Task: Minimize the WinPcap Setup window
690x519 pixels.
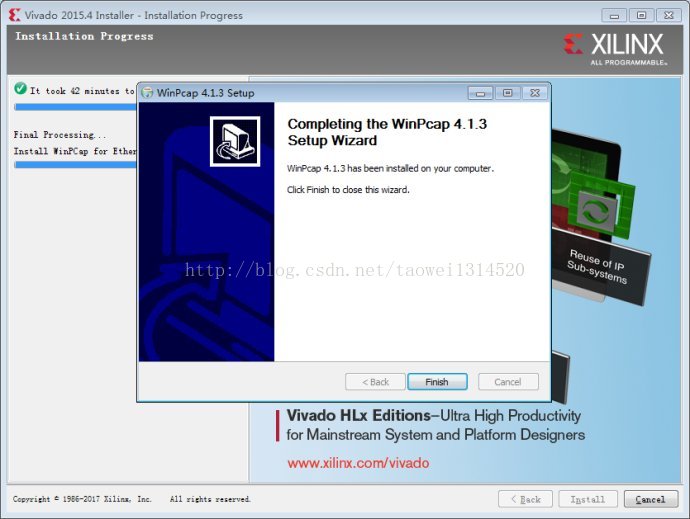Action: pos(481,93)
